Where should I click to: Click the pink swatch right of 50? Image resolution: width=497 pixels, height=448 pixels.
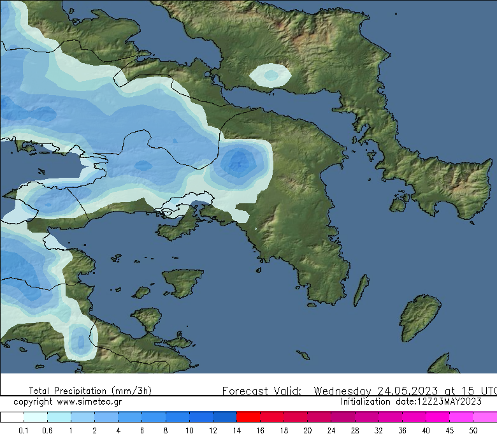click(485, 417)
